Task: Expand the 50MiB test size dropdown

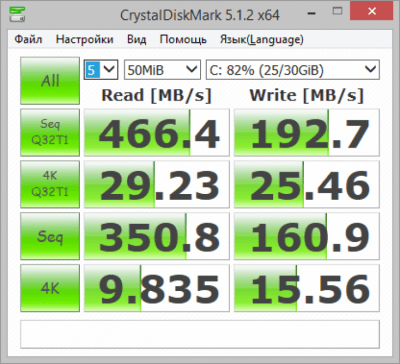Action: click(x=162, y=70)
